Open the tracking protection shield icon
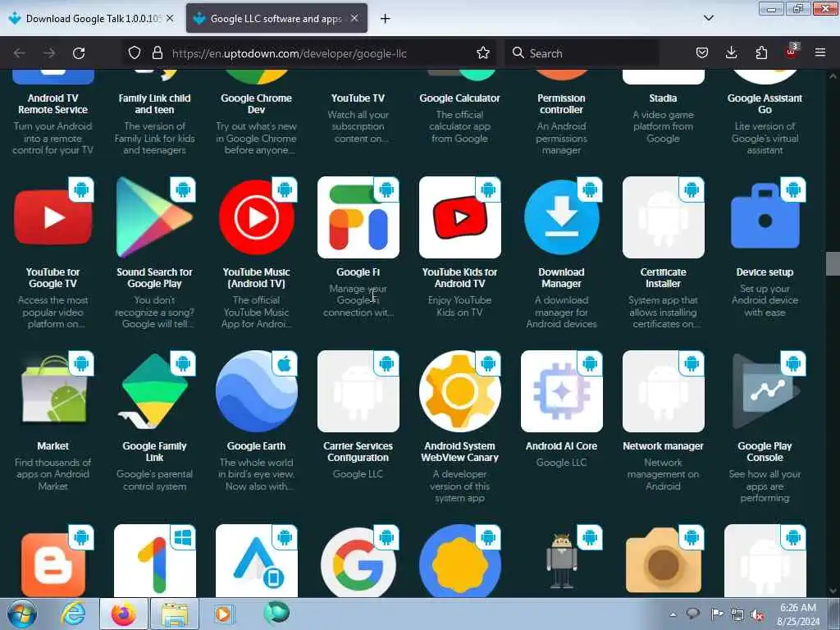Screen dimensions: 840x630 tap(135, 53)
